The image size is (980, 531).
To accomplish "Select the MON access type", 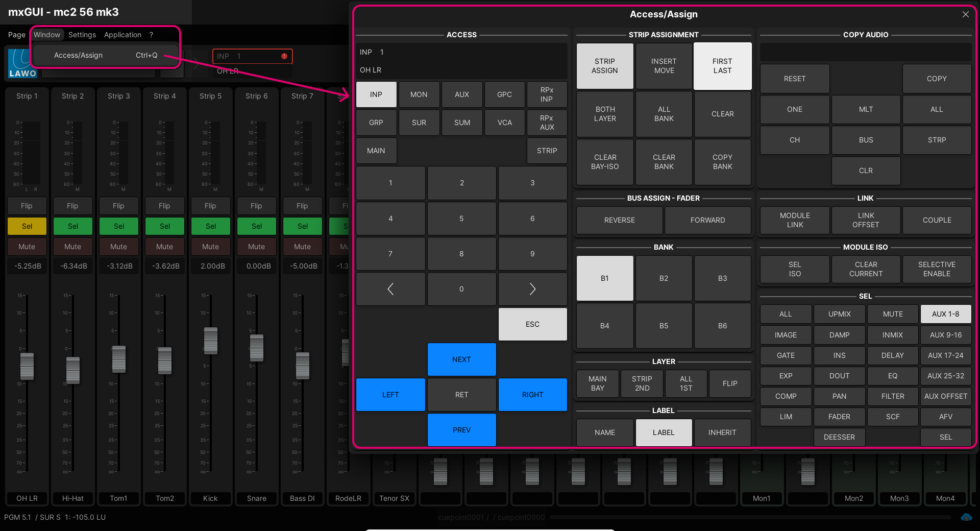I will pyautogui.click(x=419, y=94).
